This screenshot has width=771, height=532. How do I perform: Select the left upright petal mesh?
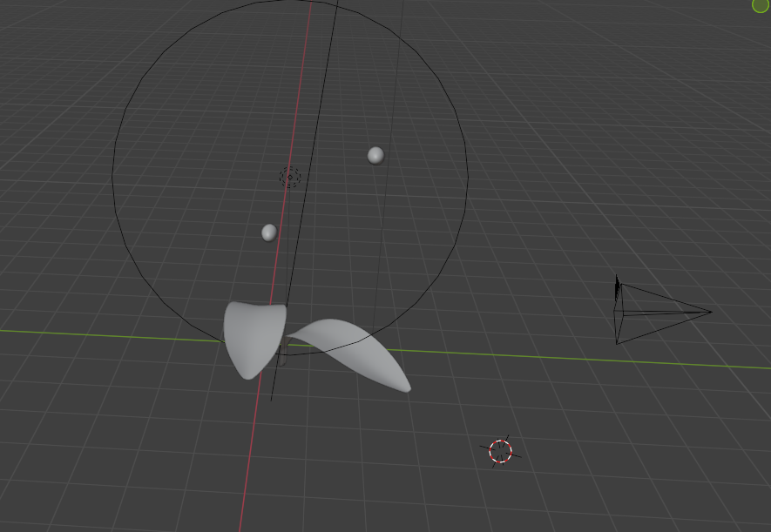[x=254, y=340]
